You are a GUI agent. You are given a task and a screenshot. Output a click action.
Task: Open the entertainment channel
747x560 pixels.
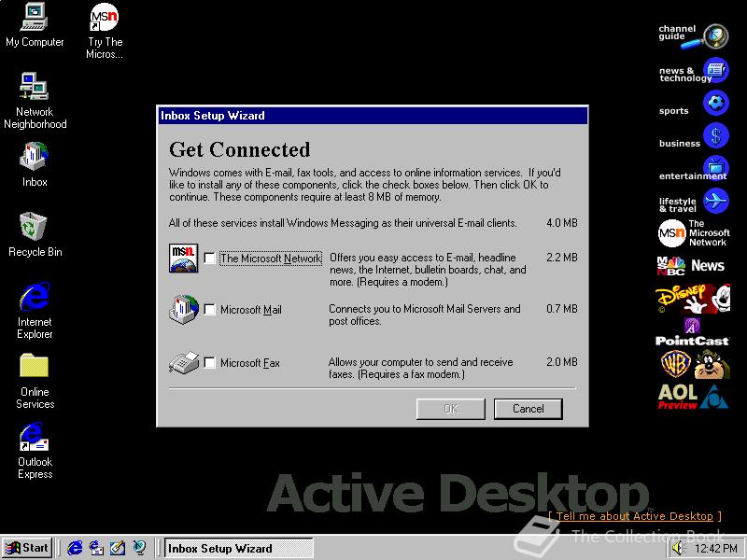694,170
